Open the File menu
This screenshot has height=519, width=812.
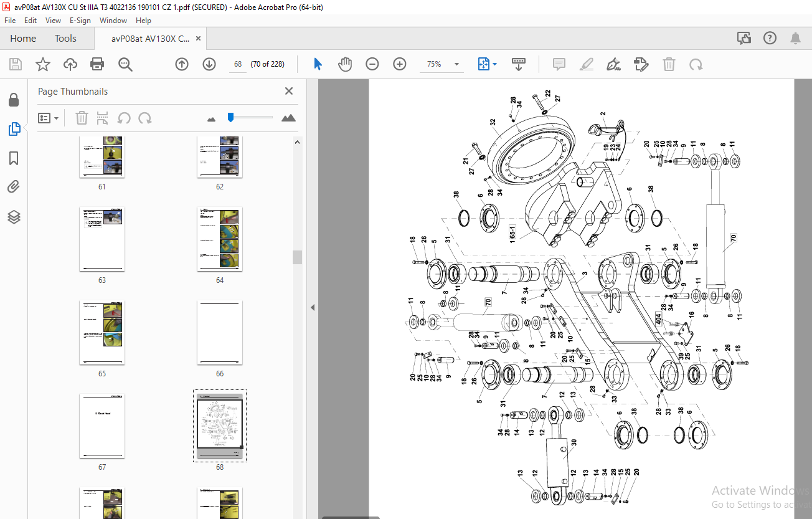click(x=10, y=21)
